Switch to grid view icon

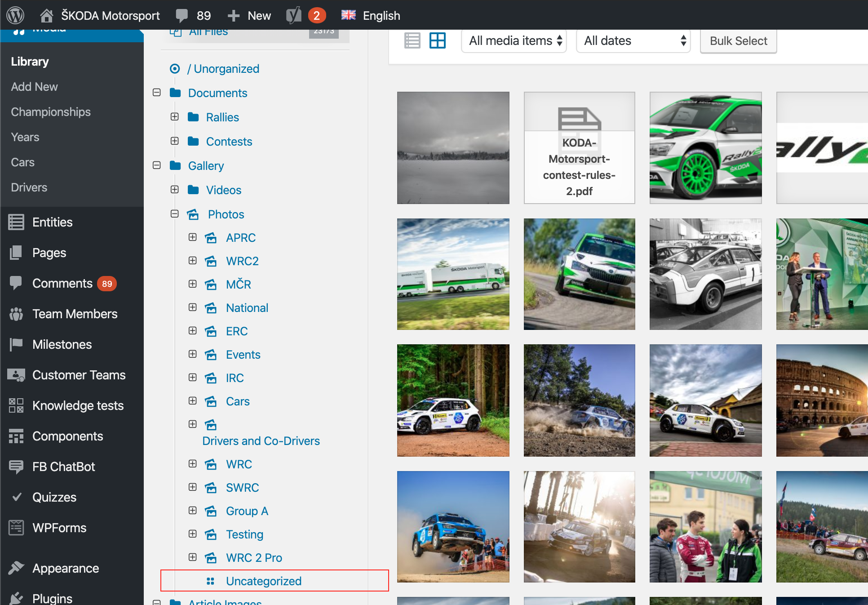[437, 41]
